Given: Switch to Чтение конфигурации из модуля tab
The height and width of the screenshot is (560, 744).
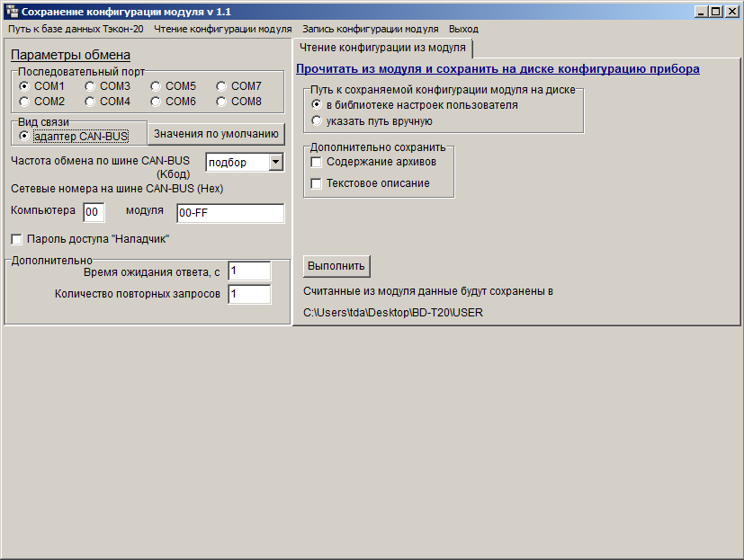Looking at the screenshot, I should coord(382,48).
